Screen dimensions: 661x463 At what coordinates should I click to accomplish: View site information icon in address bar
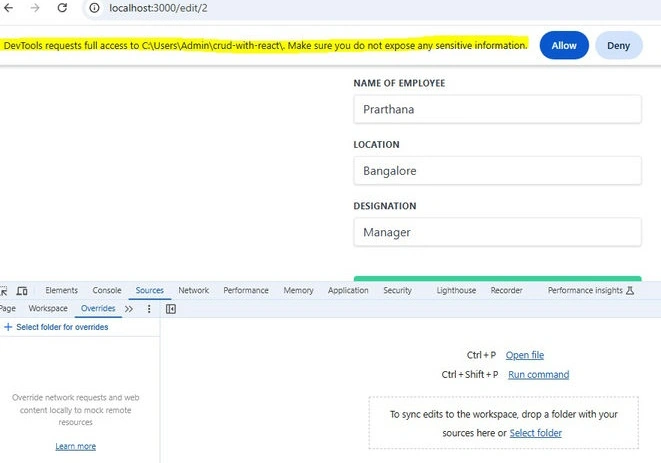94,8
